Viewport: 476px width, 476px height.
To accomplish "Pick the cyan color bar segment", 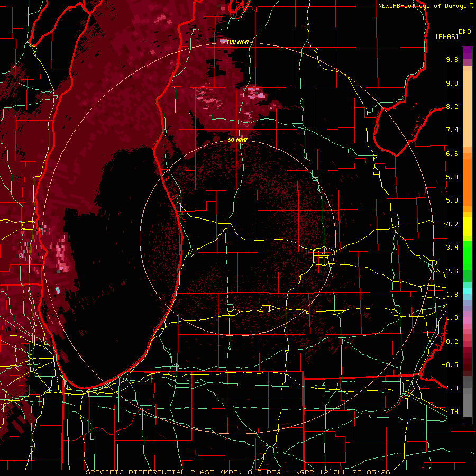I will coord(467,290).
